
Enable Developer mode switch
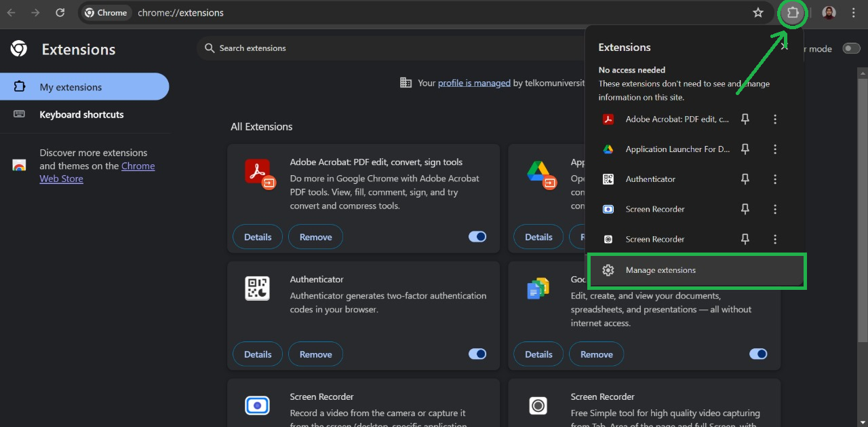tap(850, 48)
